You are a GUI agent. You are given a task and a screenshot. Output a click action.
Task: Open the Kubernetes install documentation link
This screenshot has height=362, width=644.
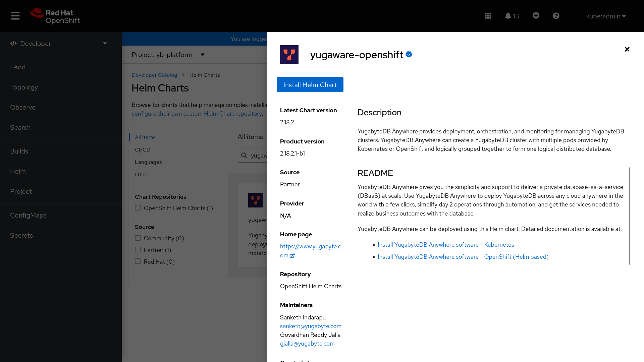pos(446,245)
